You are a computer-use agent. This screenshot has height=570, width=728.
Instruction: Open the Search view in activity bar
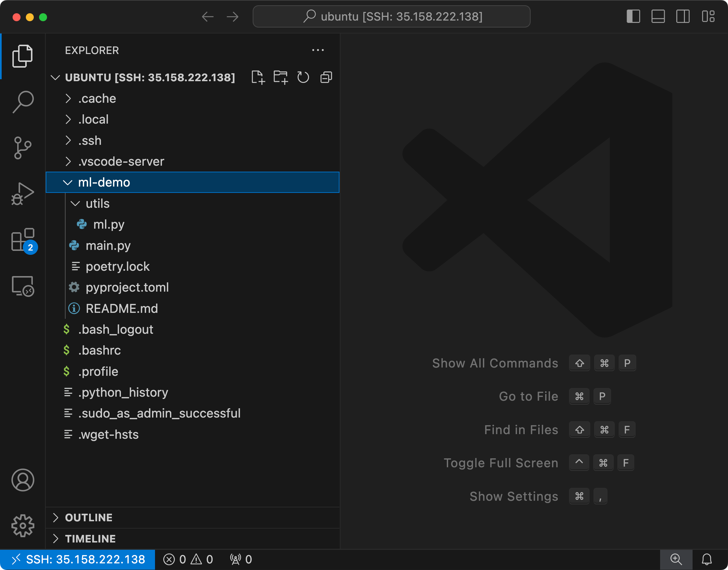(23, 102)
